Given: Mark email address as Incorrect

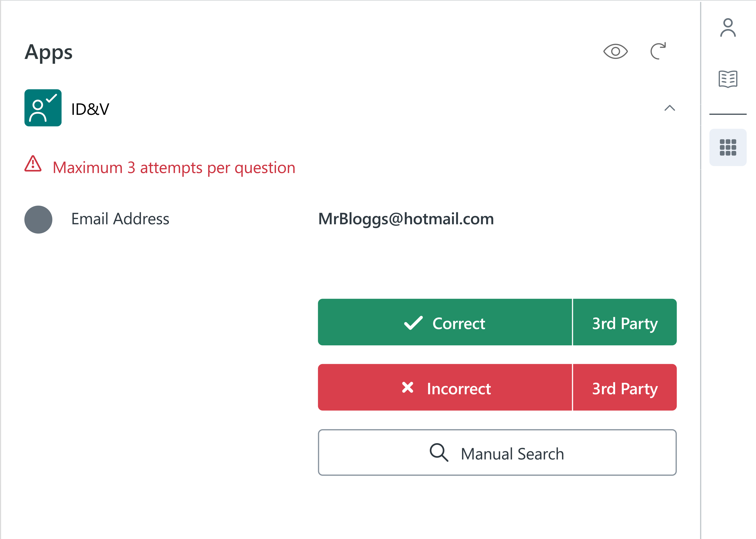Looking at the screenshot, I should (445, 387).
